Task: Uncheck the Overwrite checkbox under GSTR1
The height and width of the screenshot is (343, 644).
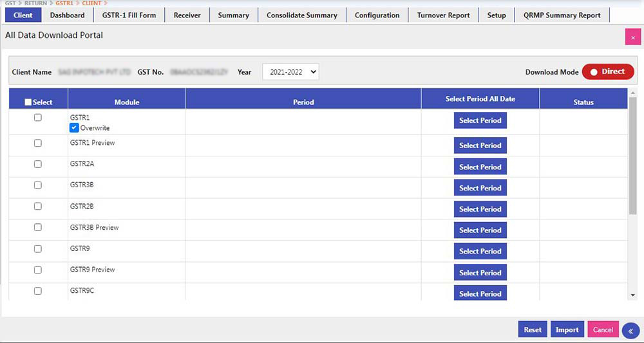Action: coord(75,128)
